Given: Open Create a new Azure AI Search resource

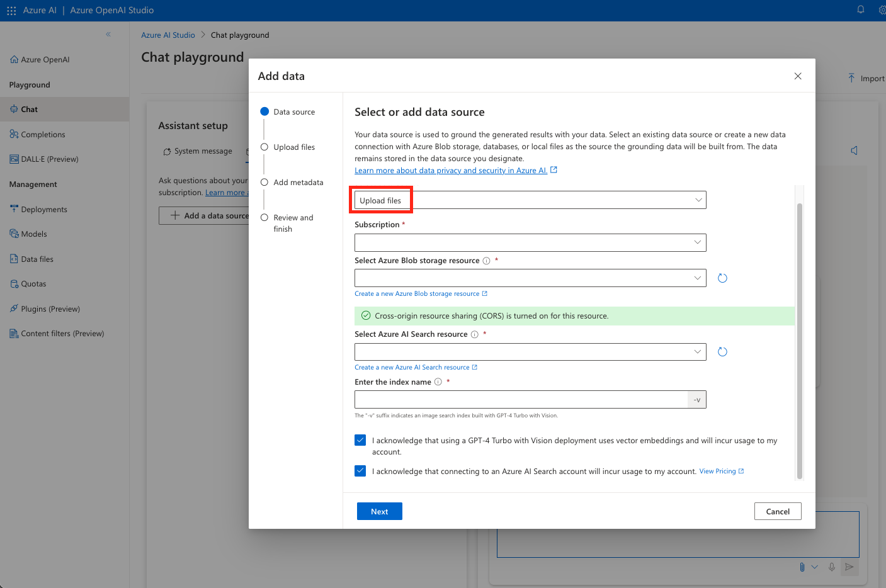Looking at the screenshot, I should (x=416, y=368).
